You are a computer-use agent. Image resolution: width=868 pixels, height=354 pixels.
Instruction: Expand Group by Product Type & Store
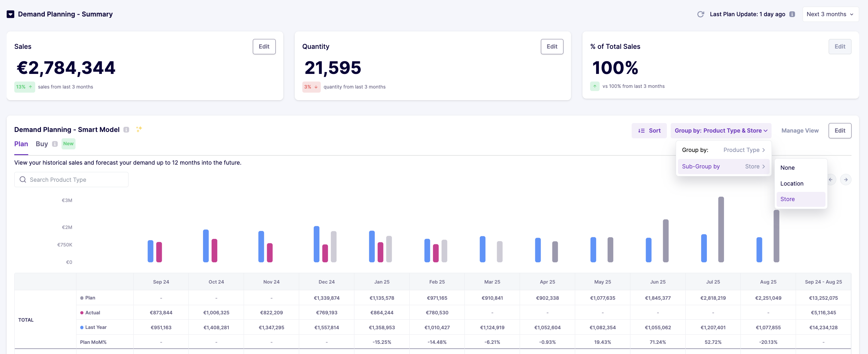[720, 131]
